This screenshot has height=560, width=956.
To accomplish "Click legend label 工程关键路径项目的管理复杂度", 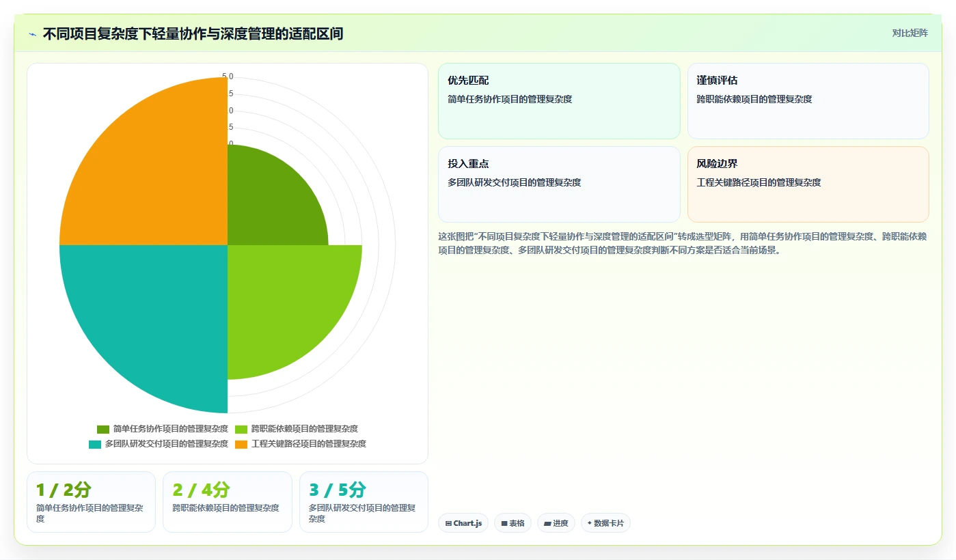I will click(x=309, y=444).
